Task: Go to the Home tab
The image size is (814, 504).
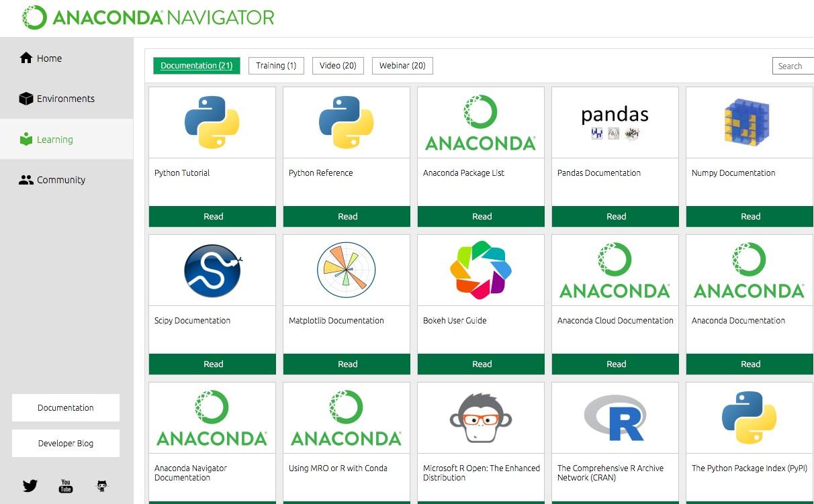Action: (x=49, y=58)
